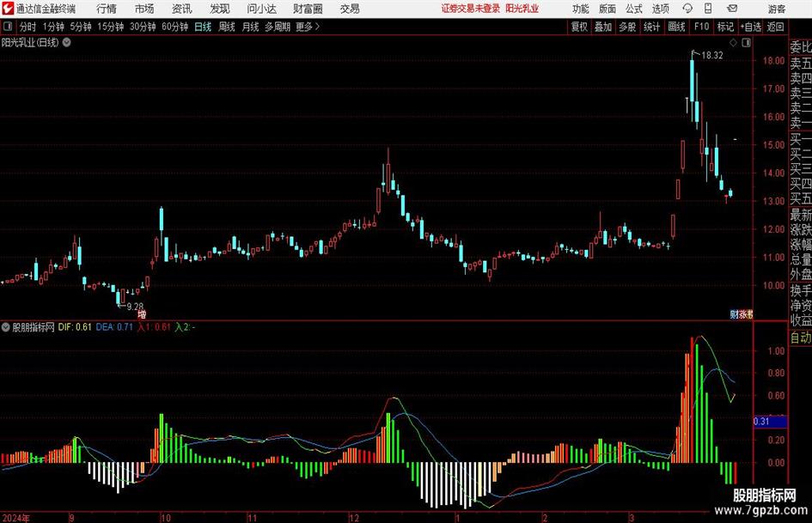Image resolution: width=812 pixels, height=523 pixels.
Task: Open the 市场 menu
Action: pyautogui.click(x=144, y=9)
